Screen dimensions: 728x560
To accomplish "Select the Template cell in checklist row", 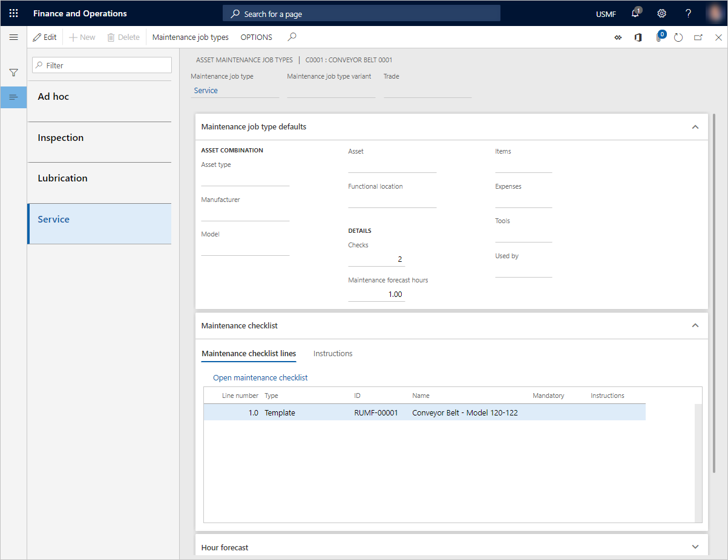I will click(280, 413).
